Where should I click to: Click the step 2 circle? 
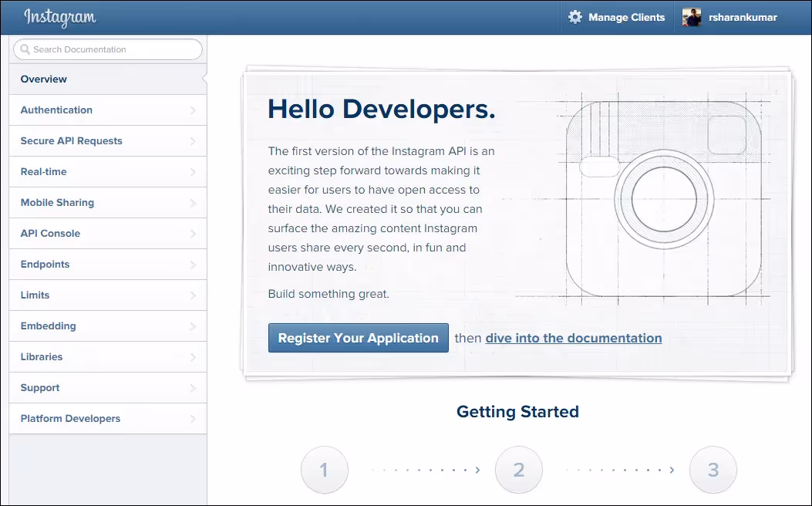tap(519, 470)
